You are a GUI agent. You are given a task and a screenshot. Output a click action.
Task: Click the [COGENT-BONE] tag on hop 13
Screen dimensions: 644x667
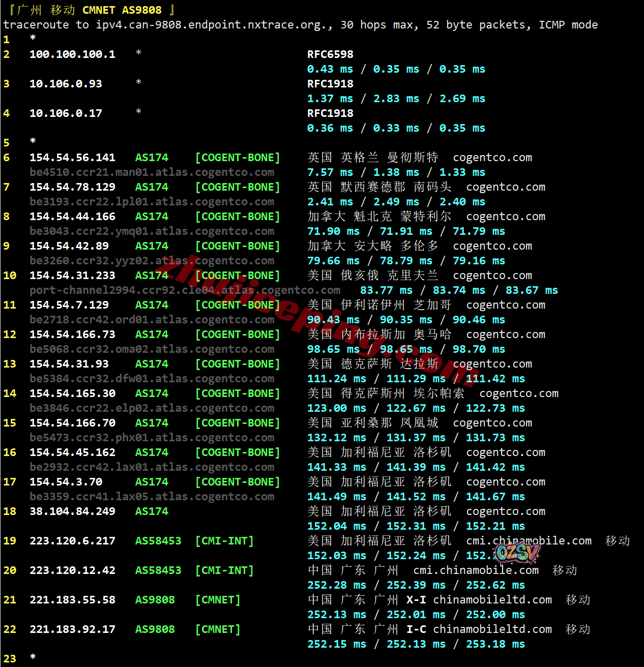pyautogui.click(x=238, y=364)
